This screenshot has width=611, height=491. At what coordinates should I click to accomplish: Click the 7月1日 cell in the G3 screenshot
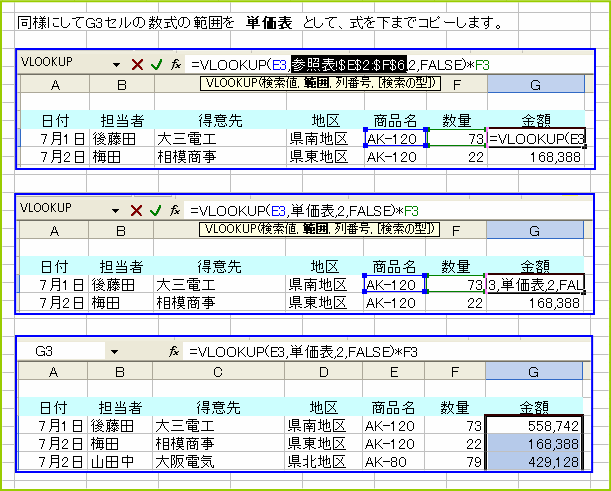click(x=53, y=426)
